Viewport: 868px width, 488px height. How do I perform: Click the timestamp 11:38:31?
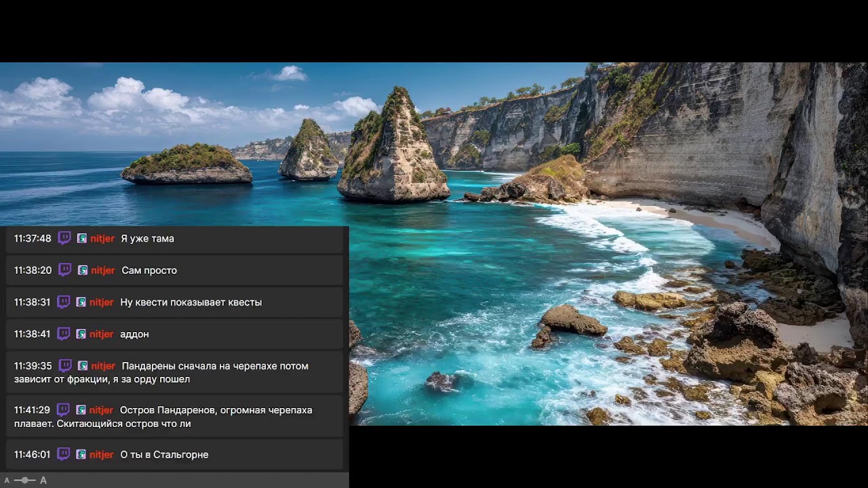(32, 302)
